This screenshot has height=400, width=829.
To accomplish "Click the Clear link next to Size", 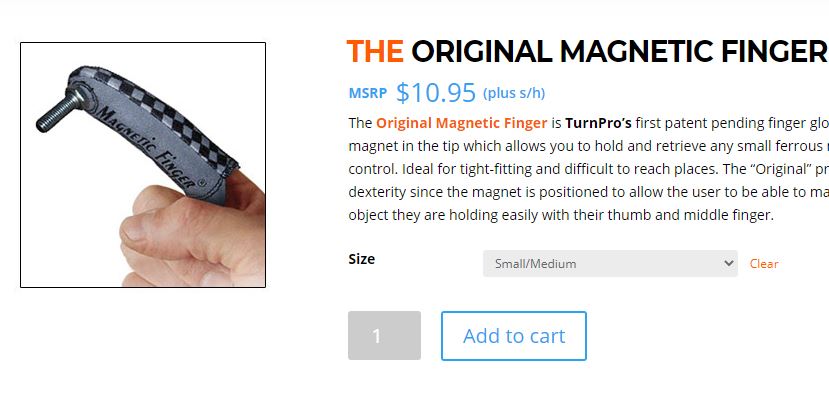I will [763, 264].
